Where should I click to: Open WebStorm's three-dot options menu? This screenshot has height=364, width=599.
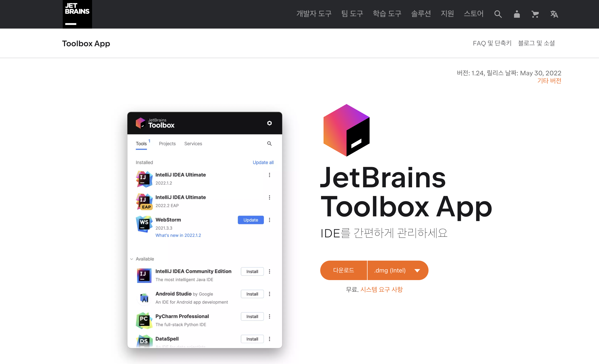point(269,220)
